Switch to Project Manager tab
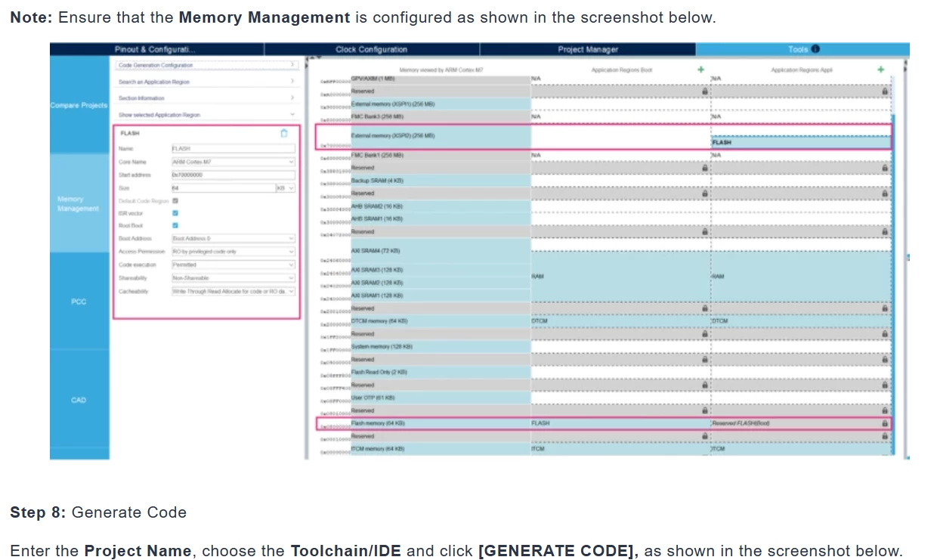Image resolution: width=940 pixels, height=560 pixels. (588, 49)
